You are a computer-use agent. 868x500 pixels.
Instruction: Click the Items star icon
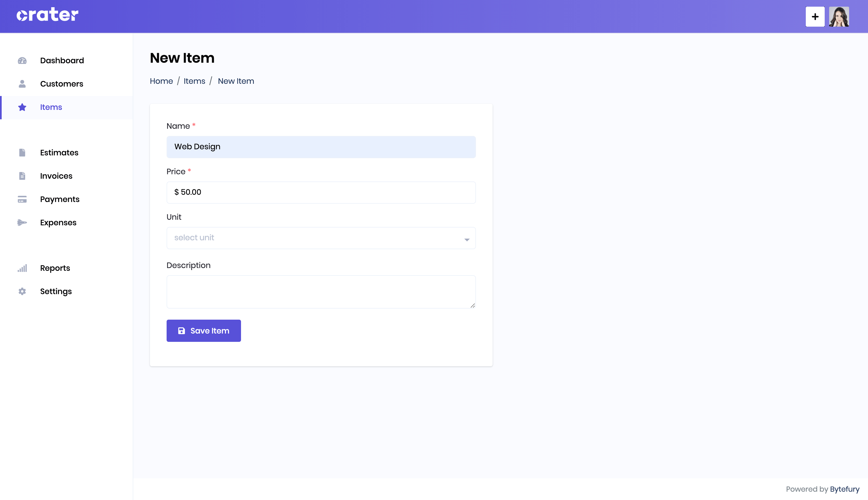pos(22,107)
